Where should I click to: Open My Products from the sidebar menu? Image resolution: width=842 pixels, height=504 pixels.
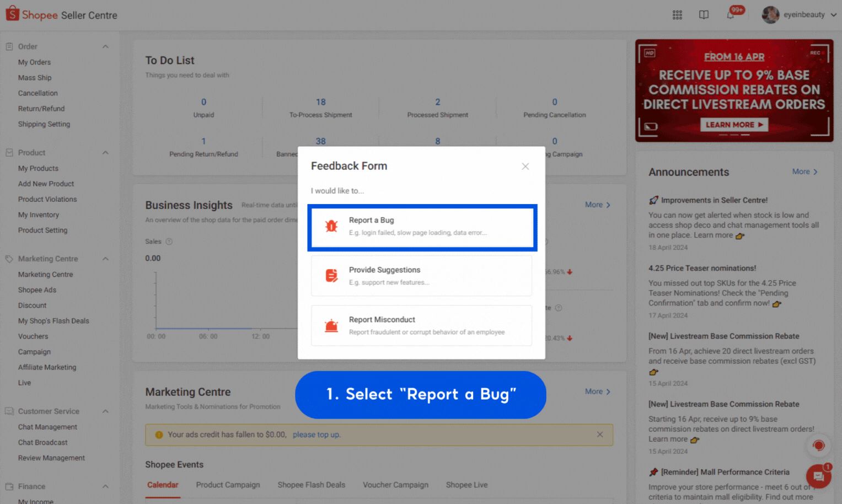pyautogui.click(x=38, y=168)
